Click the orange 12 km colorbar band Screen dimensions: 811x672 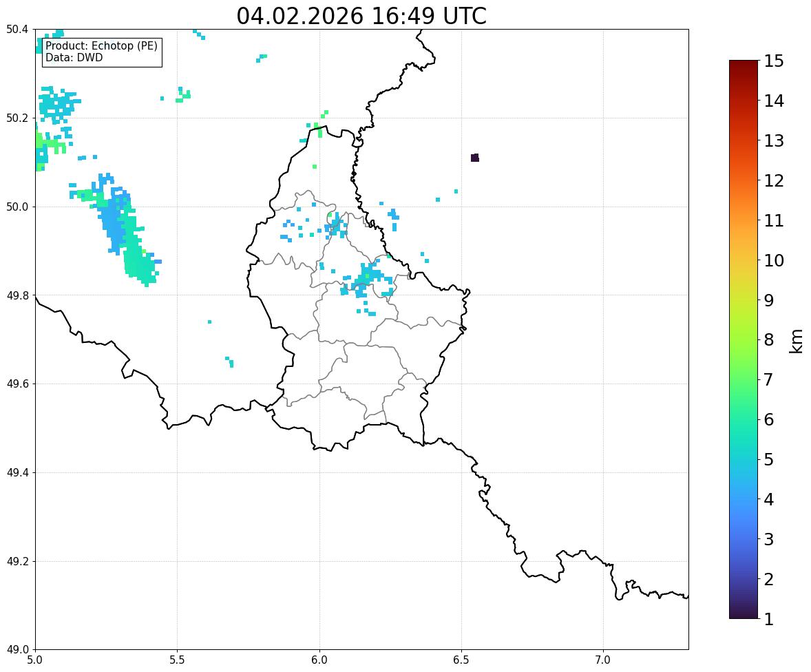tap(744, 180)
